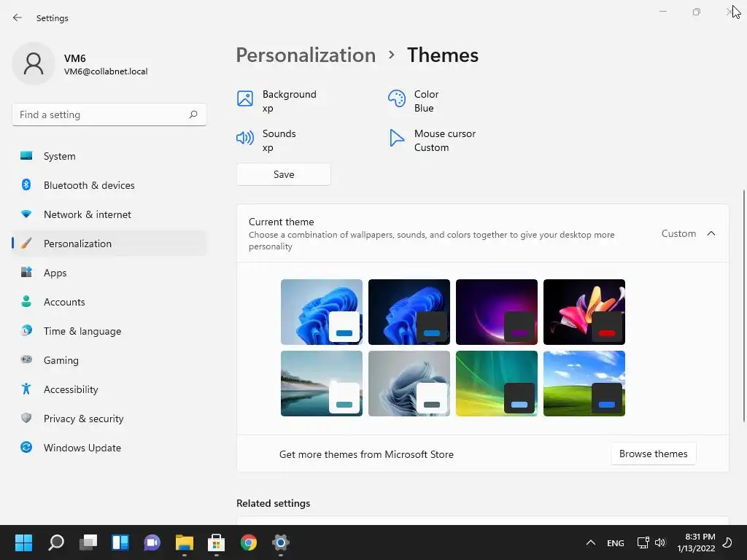Show hidden icons in system tray
This screenshot has height=560, width=747.
[x=590, y=542]
